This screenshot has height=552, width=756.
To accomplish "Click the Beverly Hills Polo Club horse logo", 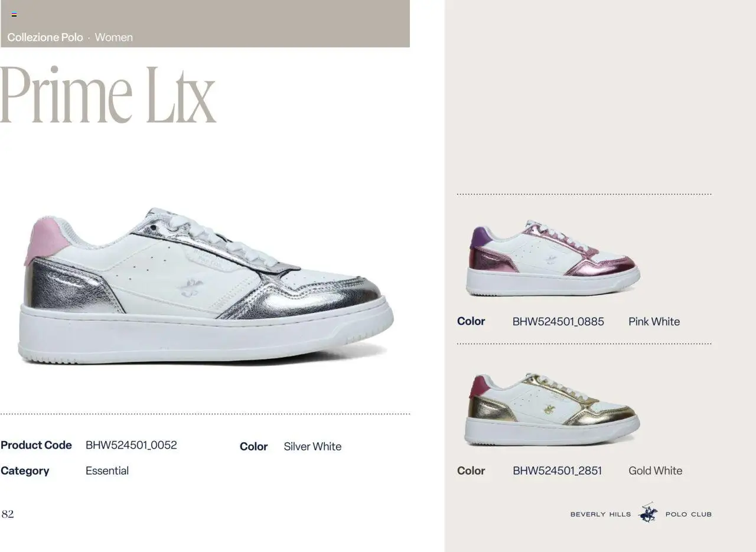I will point(648,512).
